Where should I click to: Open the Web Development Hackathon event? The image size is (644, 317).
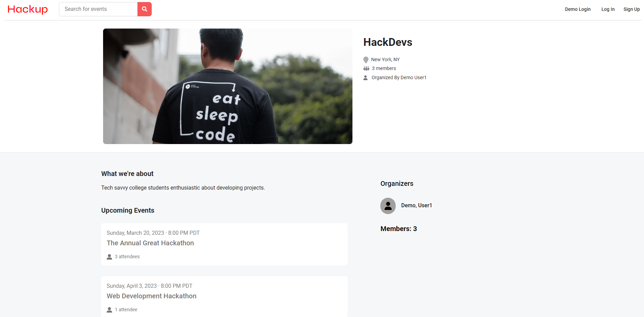pos(151,296)
